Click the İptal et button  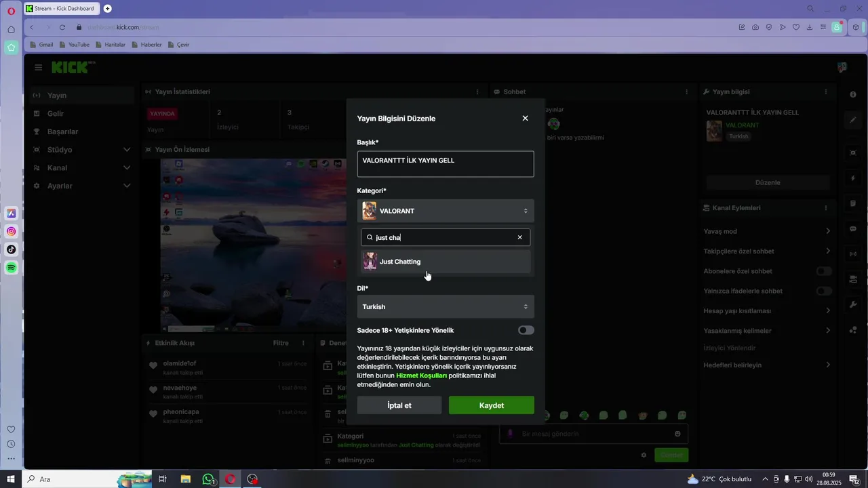click(x=399, y=405)
